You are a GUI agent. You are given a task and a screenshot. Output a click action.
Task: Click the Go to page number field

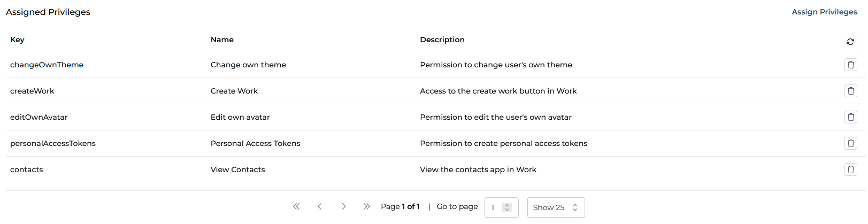[494, 207]
